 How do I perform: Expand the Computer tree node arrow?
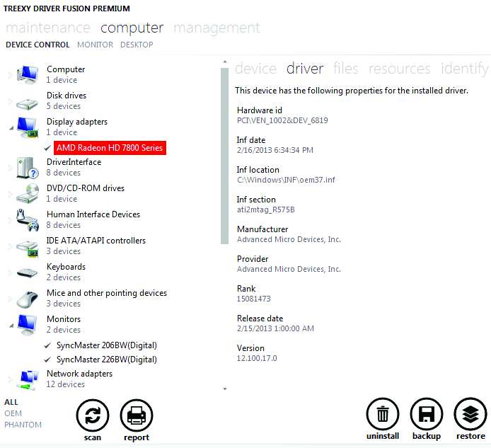point(10,75)
